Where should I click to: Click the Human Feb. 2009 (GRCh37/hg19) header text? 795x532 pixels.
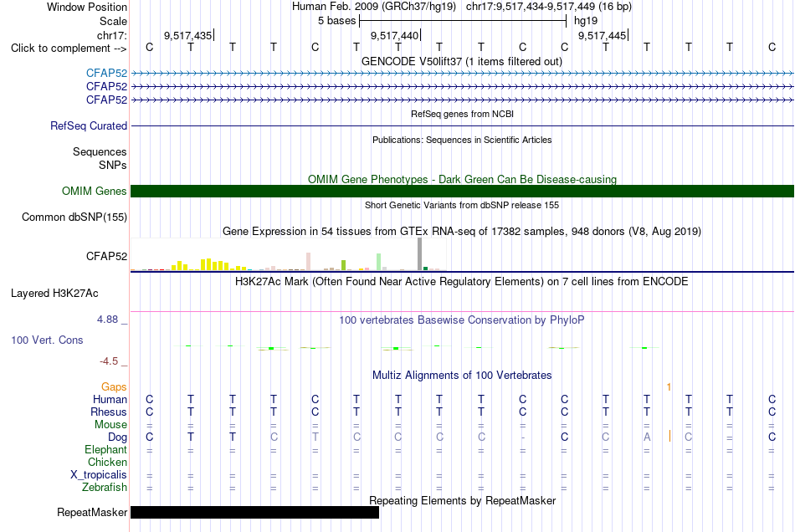coord(374,7)
